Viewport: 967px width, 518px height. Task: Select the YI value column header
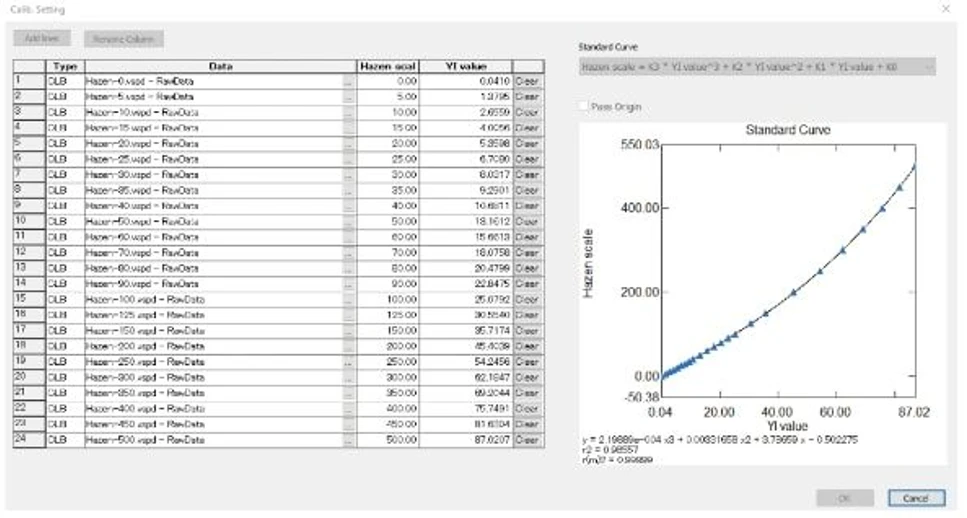click(x=463, y=66)
